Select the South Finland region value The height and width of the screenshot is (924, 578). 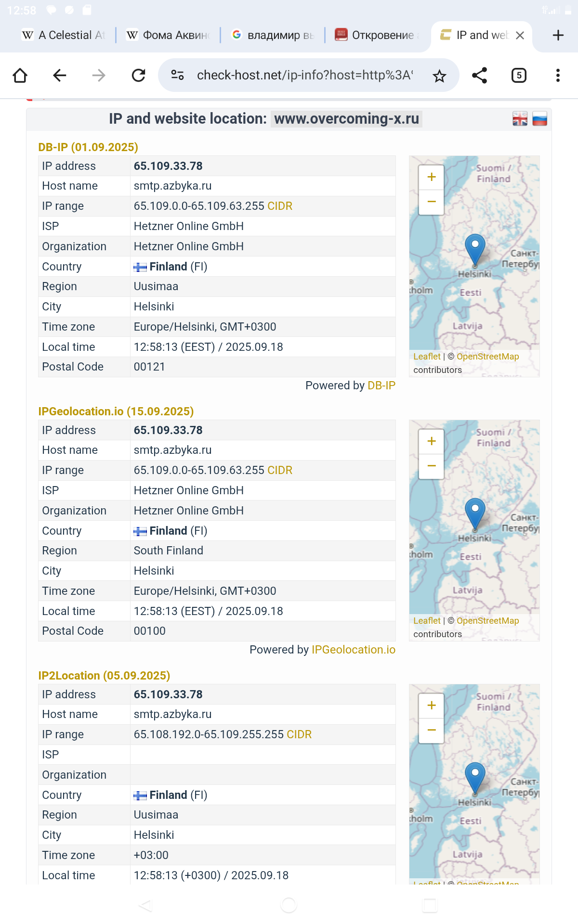pos(169,551)
